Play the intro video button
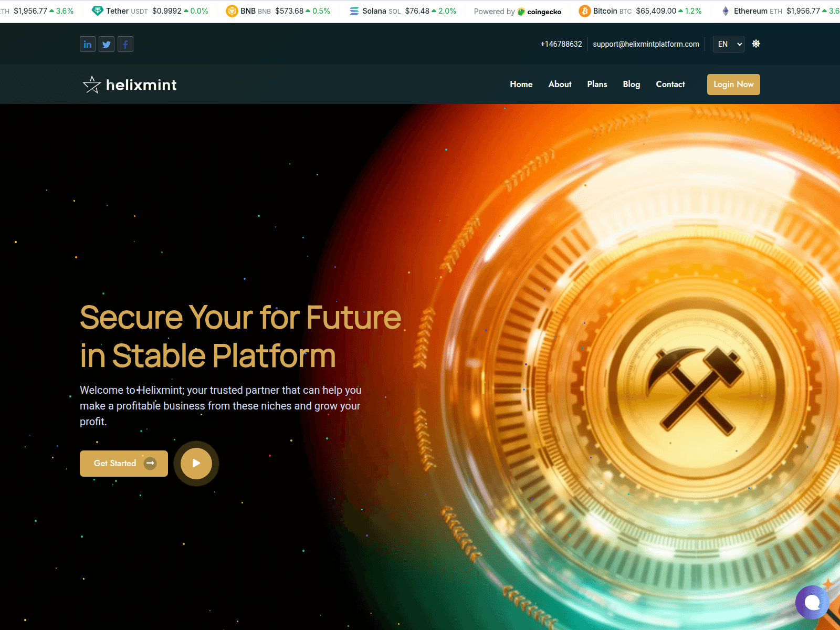840x630 pixels. pyautogui.click(x=196, y=463)
